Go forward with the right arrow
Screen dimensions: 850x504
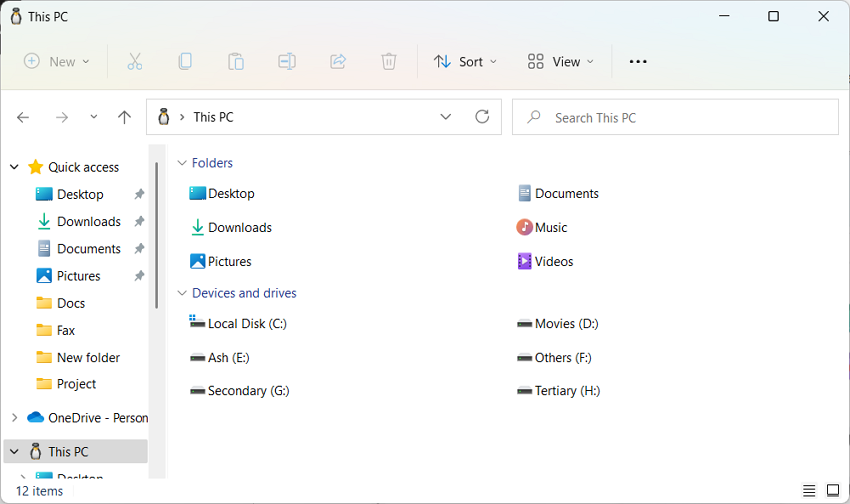pos(62,117)
